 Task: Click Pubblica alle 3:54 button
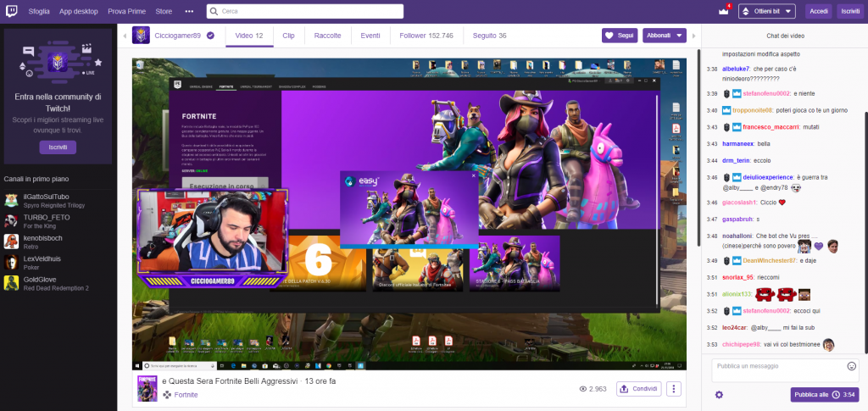(x=824, y=394)
